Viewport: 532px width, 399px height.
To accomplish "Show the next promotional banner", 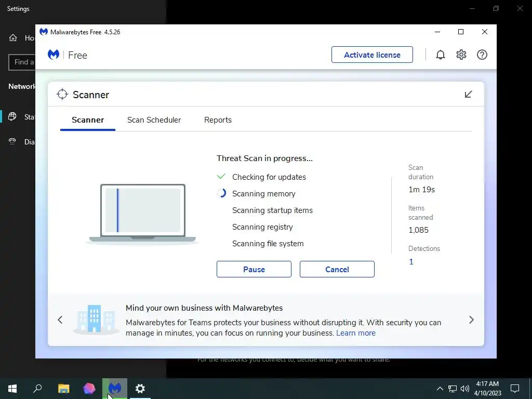I will pos(471,320).
